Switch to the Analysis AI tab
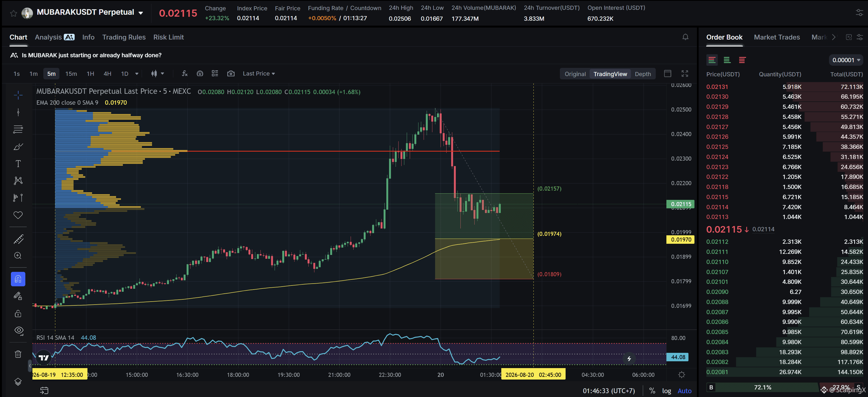This screenshot has width=868, height=397. pos(54,37)
